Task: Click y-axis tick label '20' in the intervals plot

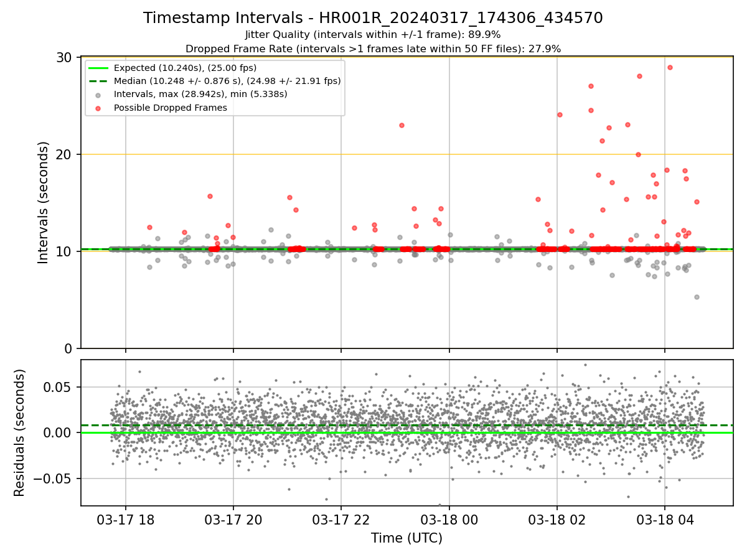Action: (65, 154)
